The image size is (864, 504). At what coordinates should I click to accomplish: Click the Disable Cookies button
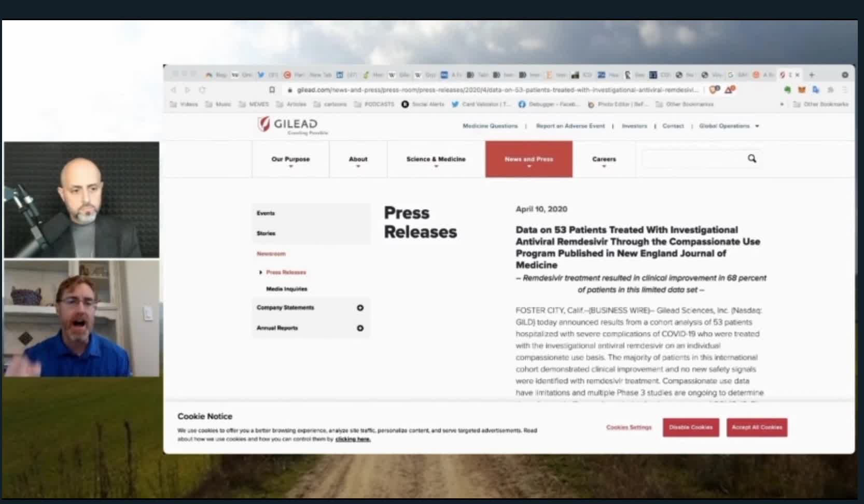coord(691,427)
